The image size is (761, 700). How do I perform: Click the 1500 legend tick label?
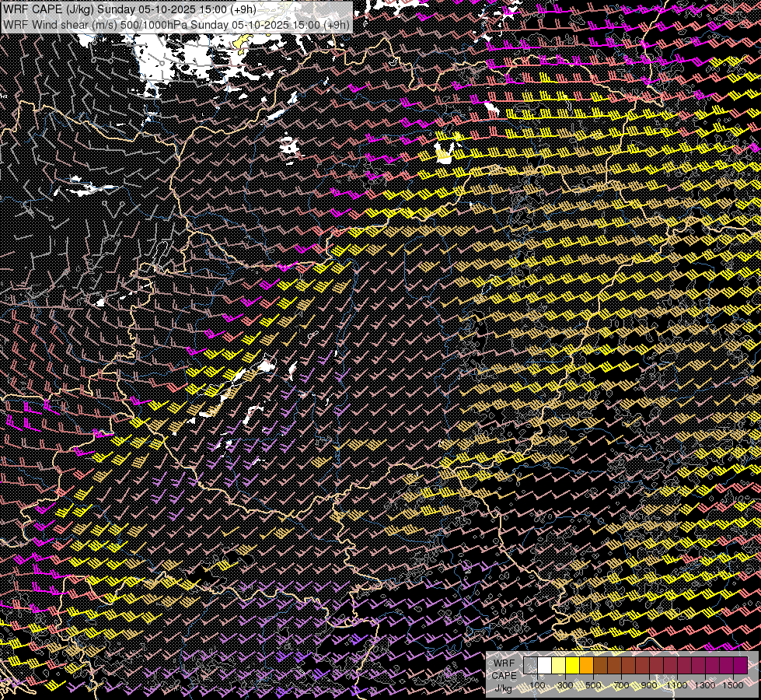coord(733,685)
